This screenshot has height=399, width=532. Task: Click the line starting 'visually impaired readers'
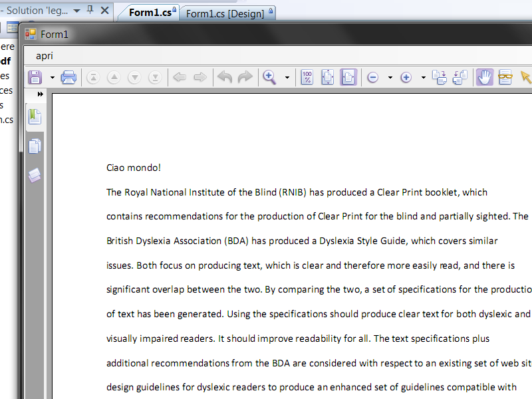(x=298, y=338)
